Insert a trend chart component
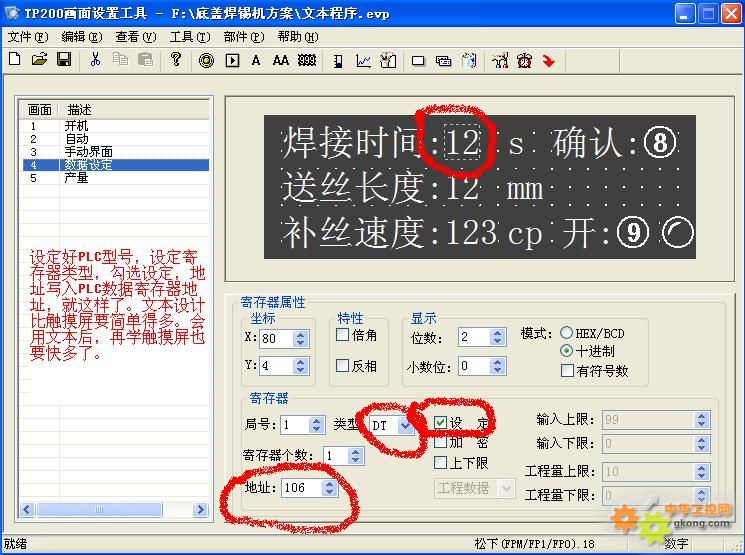Screen dimensions: 745x555 click(363, 61)
